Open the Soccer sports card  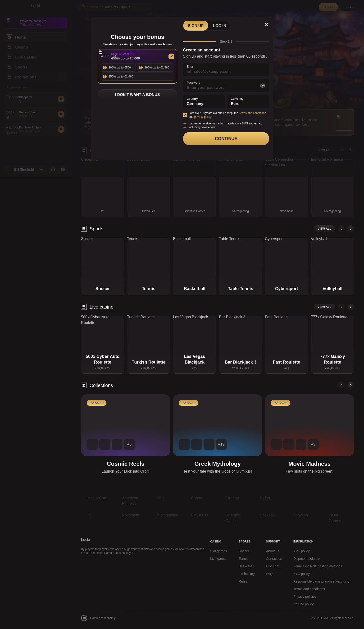pyautogui.click(x=103, y=266)
